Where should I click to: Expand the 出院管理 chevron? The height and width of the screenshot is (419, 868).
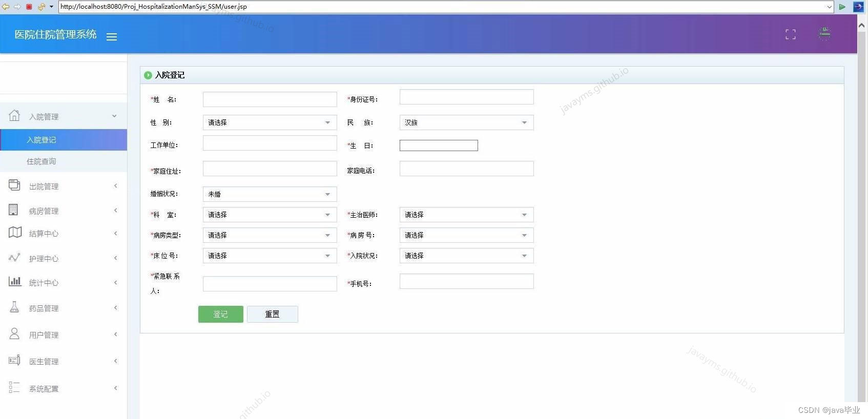[116, 185]
